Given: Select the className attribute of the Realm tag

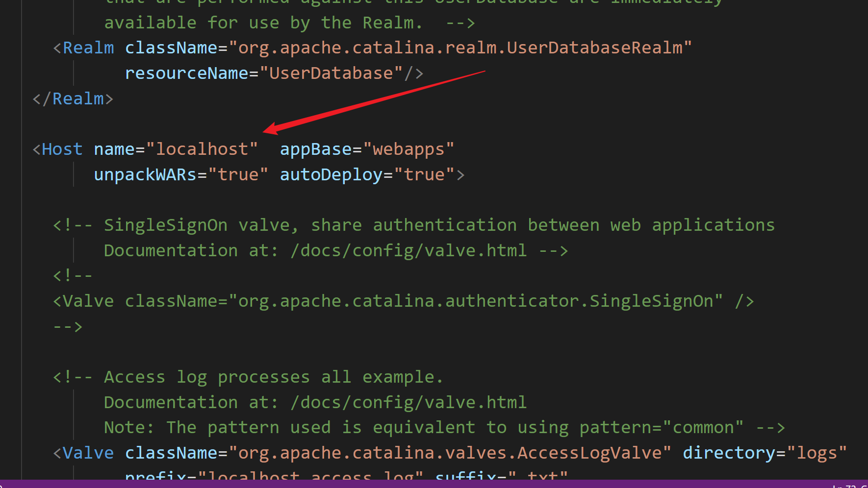Looking at the screenshot, I should click(x=171, y=48).
